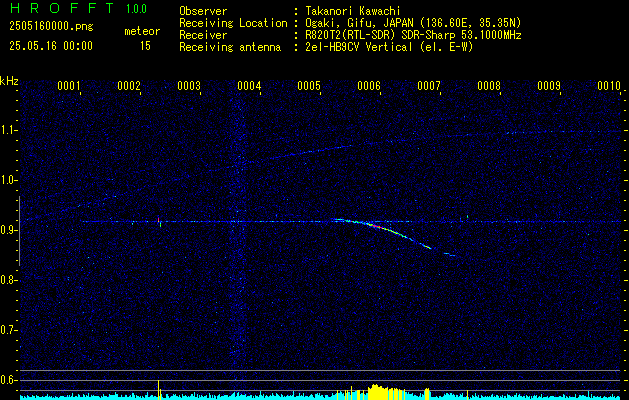Click time marker 0006
Screen dimensions: 629x400
[369, 86]
